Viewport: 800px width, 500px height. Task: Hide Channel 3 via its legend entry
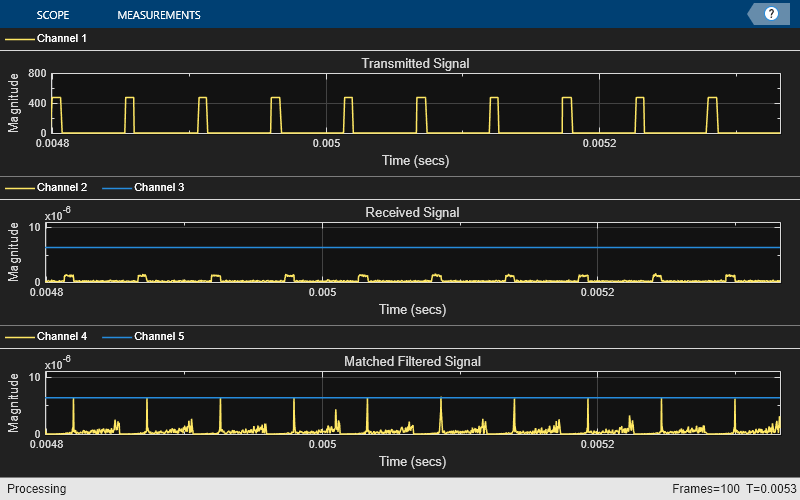[158, 187]
